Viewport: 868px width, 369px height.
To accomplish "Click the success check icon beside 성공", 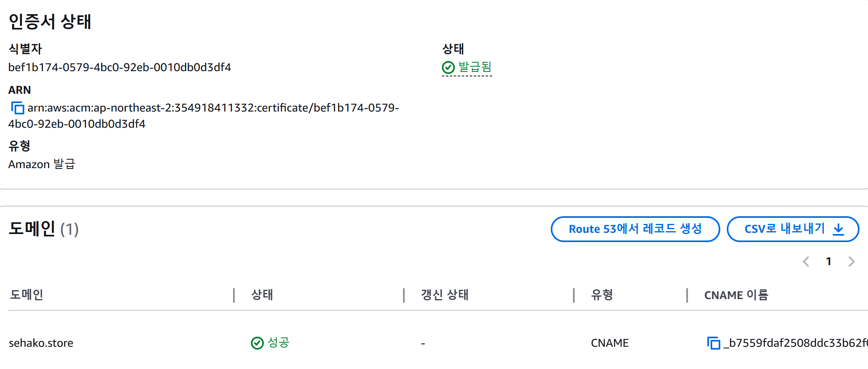I will 258,343.
